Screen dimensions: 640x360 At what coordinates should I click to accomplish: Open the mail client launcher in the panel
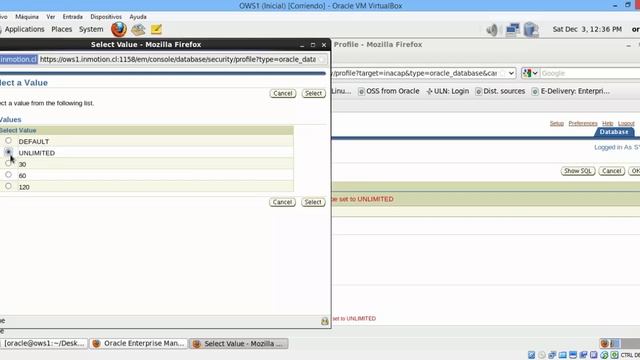point(138,29)
